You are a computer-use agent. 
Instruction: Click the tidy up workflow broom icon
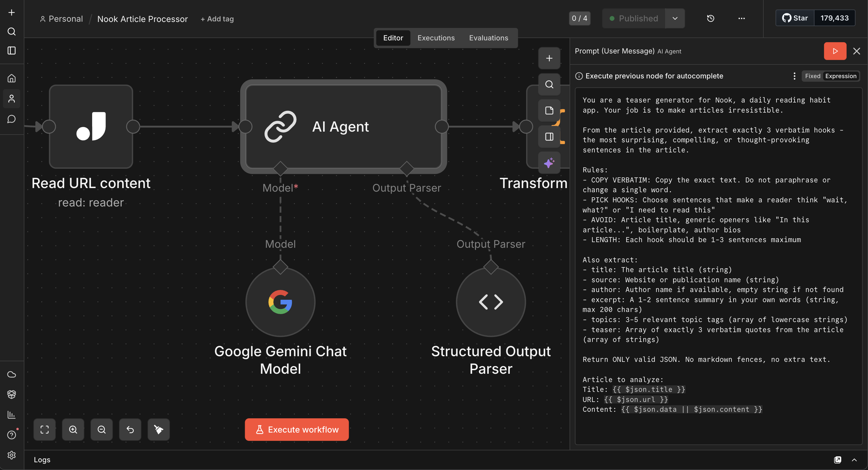pos(159,430)
